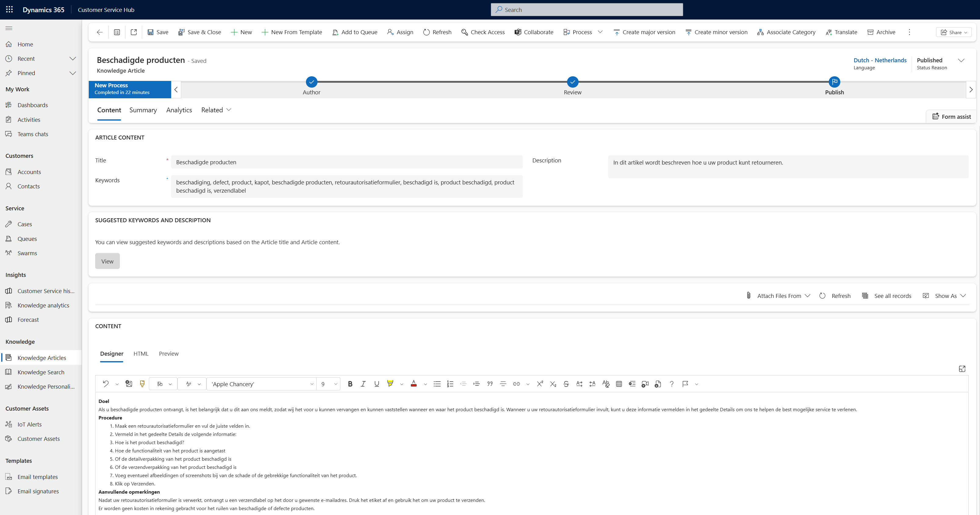The width and height of the screenshot is (980, 515).
Task: Insert a table in the content editor
Action: [619, 384]
